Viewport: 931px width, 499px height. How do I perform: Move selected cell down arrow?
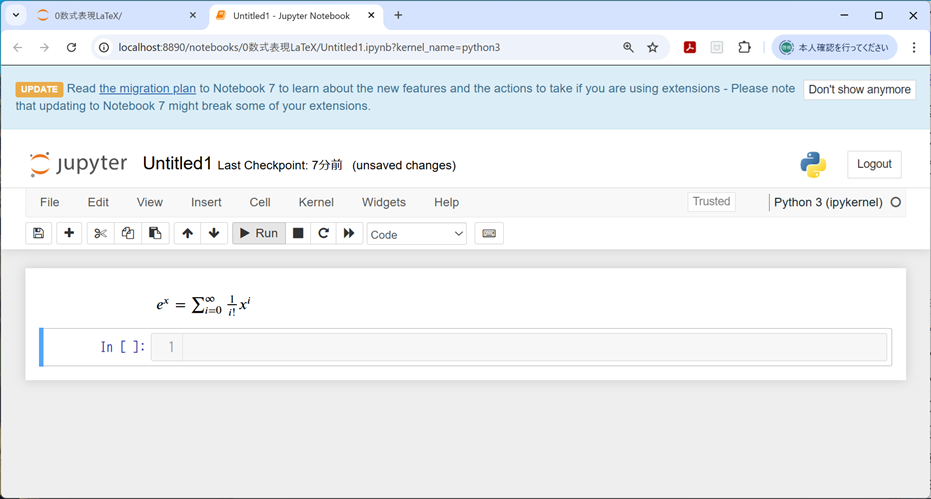point(214,233)
